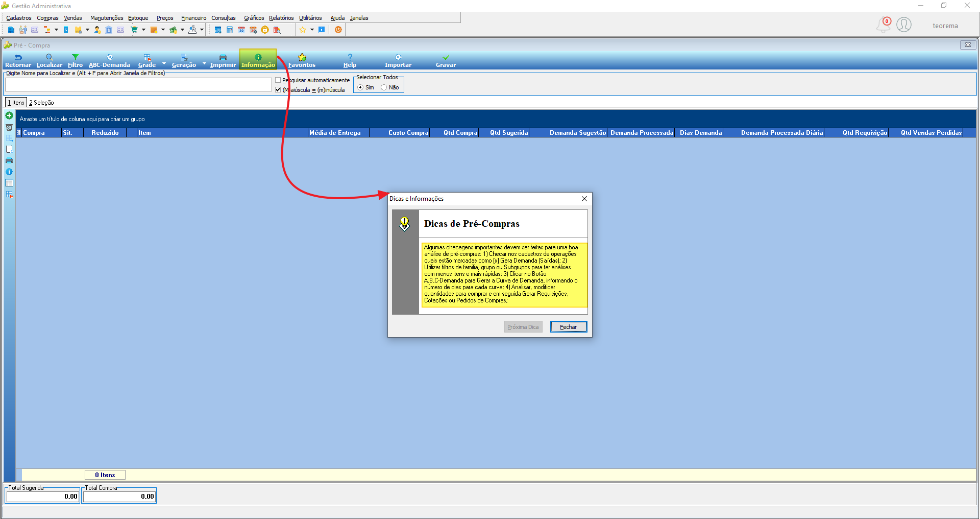Click the Próxima Dica button

point(523,327)
